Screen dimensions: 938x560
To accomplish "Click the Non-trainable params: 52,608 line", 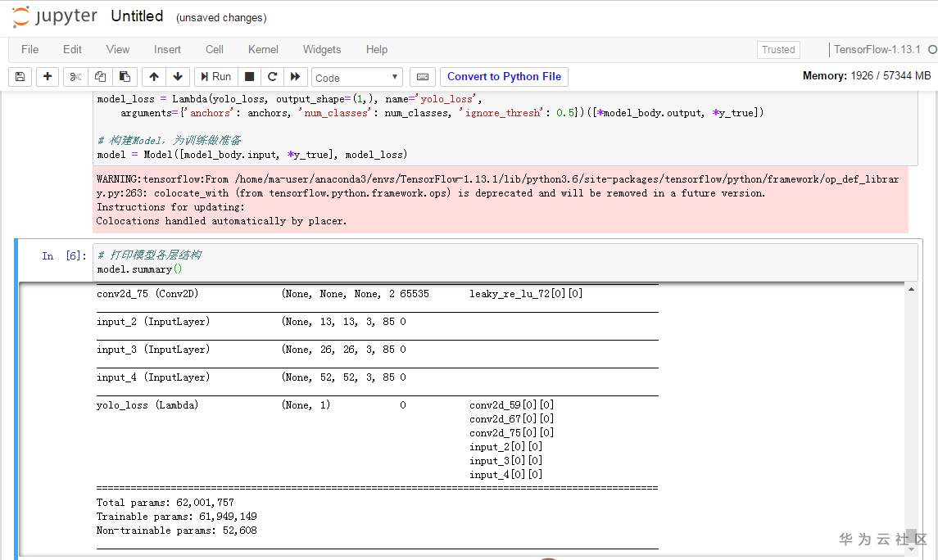I will coord(176,531).
